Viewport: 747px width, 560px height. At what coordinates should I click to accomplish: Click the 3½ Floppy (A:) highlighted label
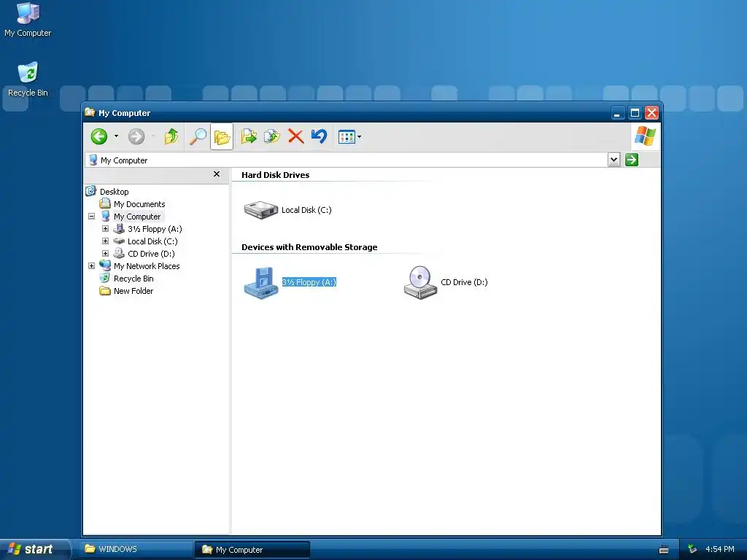point(309,282)
